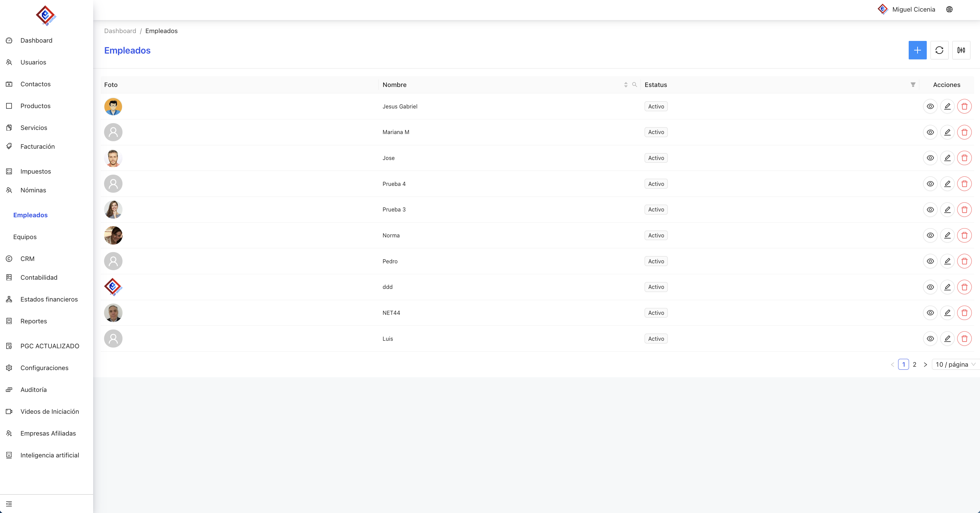Open the Estatus column filter icon
The image size is (980, 513).
click(x=913, y=85)
